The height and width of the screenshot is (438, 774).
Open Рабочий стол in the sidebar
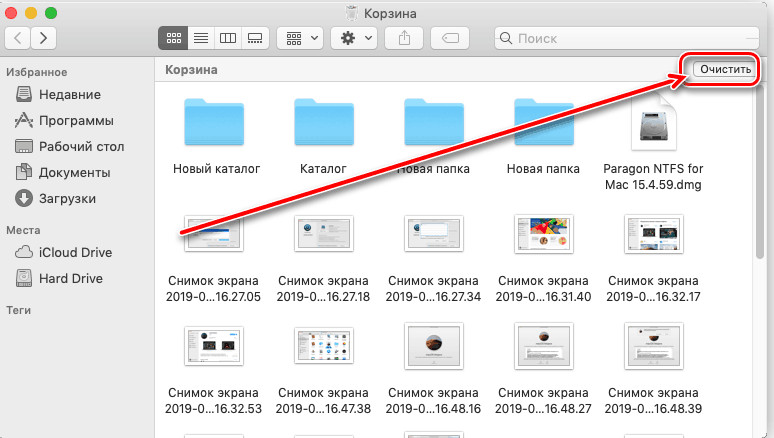(x=70, y=147)
